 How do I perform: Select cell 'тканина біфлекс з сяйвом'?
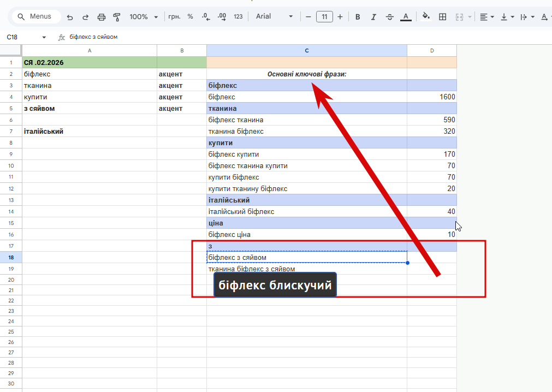[307, 269]
